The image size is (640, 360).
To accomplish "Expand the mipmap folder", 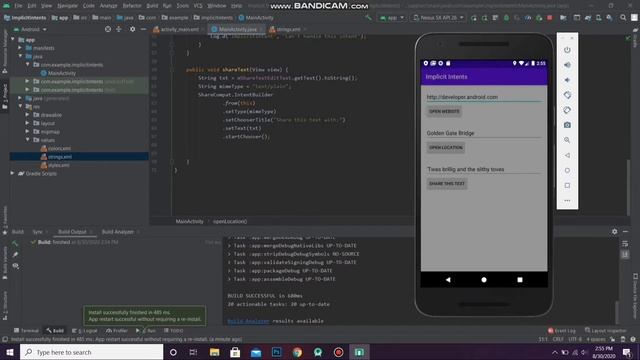I will (27, 131).
